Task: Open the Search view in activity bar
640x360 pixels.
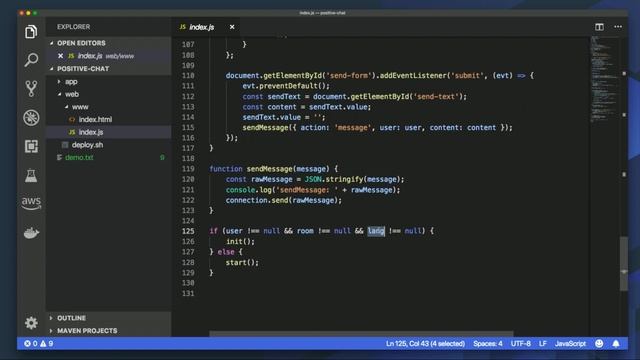Action: (31, 60)
